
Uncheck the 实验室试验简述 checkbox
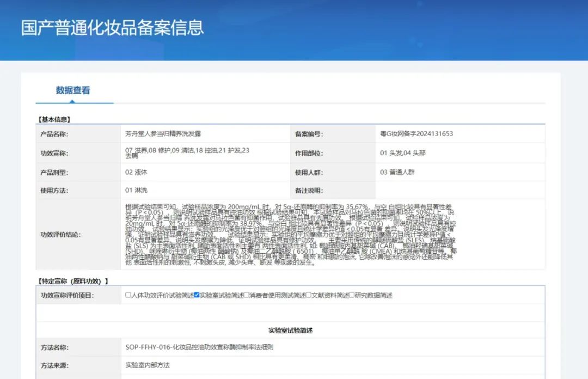tap(197, 295)
